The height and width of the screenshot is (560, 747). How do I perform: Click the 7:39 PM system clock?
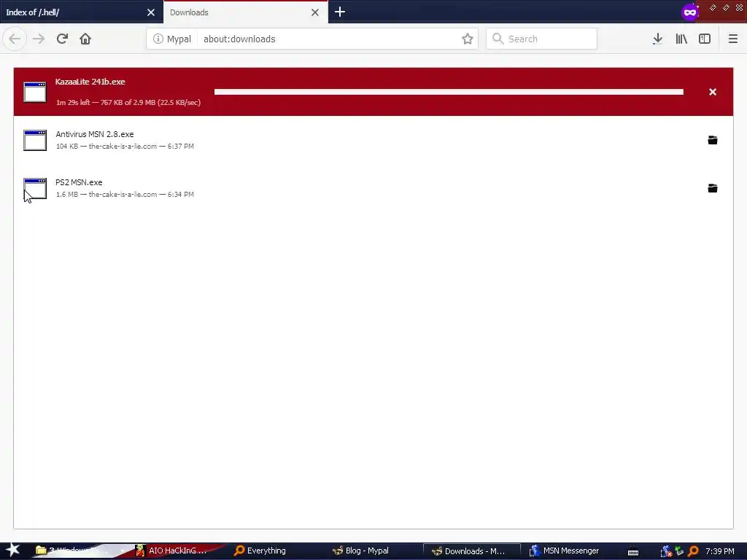coord(720,551)
